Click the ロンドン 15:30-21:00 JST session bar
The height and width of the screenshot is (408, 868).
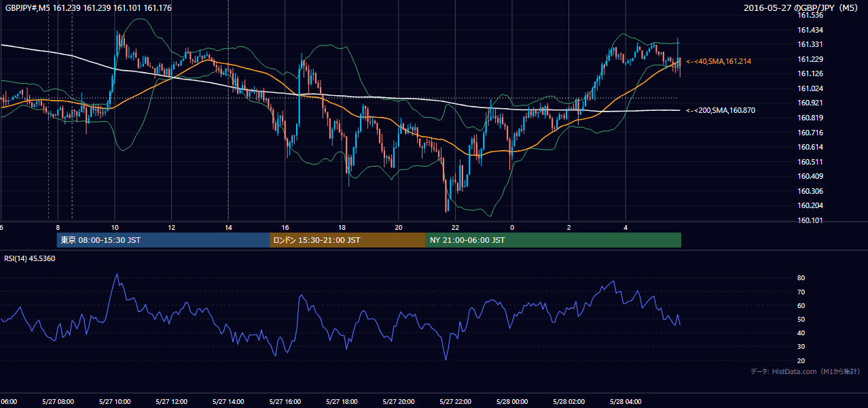[x=348, y=240]
